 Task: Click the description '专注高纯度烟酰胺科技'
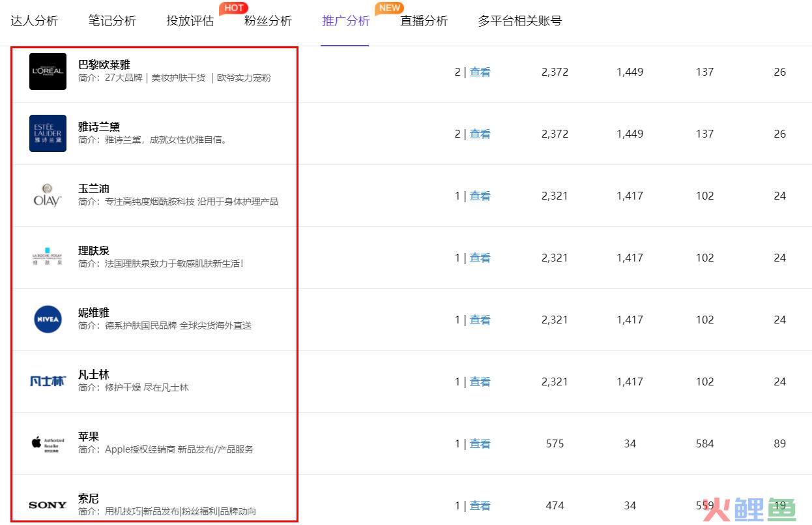[x=150, y=202]
